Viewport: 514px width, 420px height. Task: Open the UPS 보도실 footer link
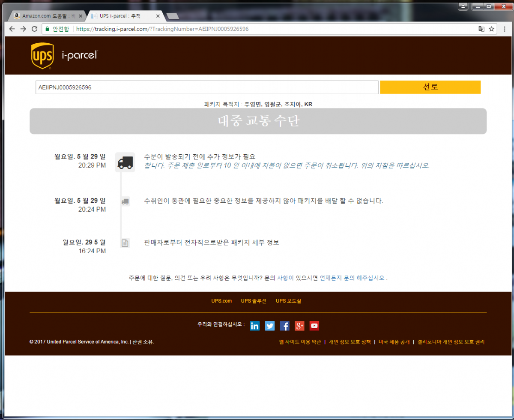(288, 301)
